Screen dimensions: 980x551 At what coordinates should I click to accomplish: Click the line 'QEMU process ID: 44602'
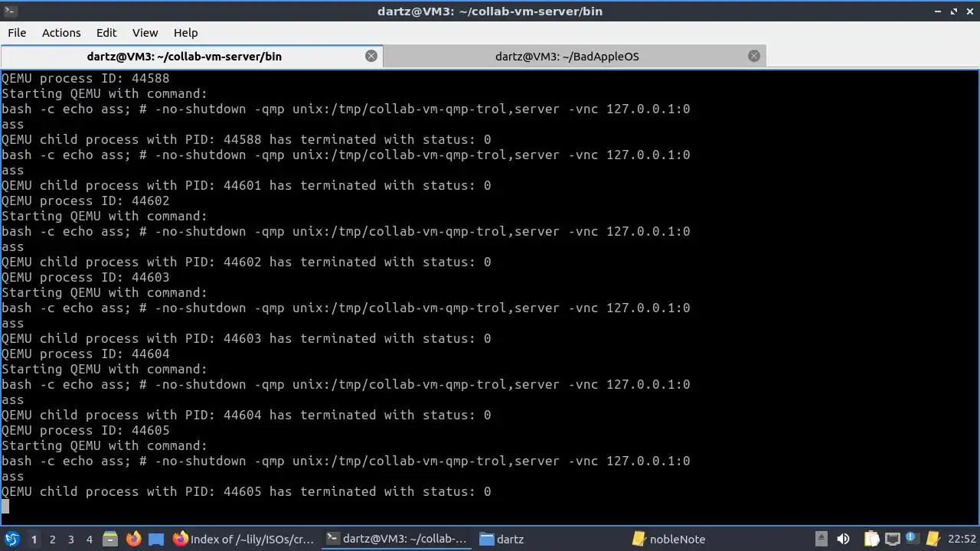tap(86, 201)
